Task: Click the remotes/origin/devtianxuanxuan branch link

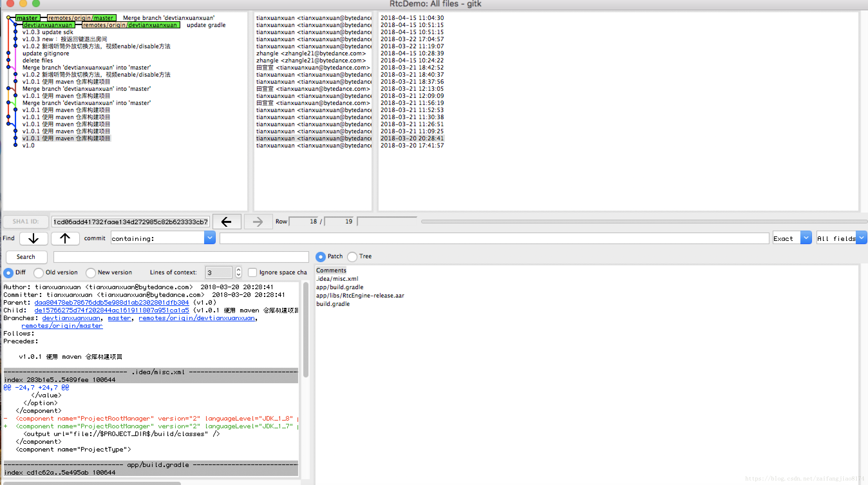Action: tap(197, 318)
